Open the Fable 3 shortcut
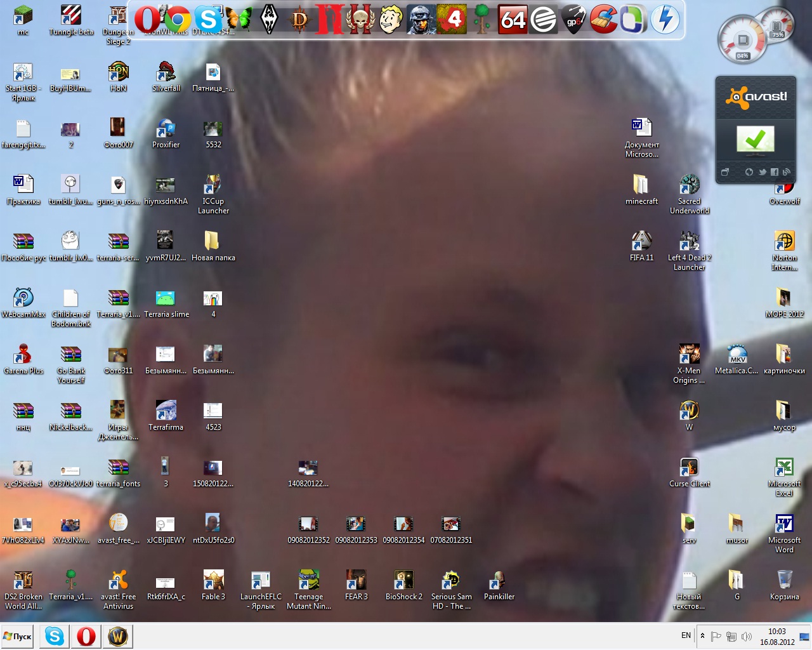 [213, 586]
